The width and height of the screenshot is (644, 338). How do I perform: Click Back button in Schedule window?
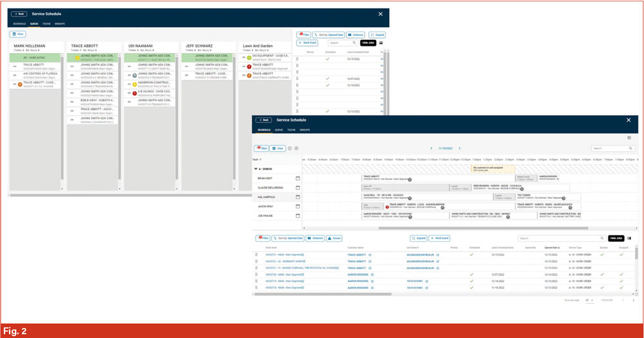(x=263, y=120)
